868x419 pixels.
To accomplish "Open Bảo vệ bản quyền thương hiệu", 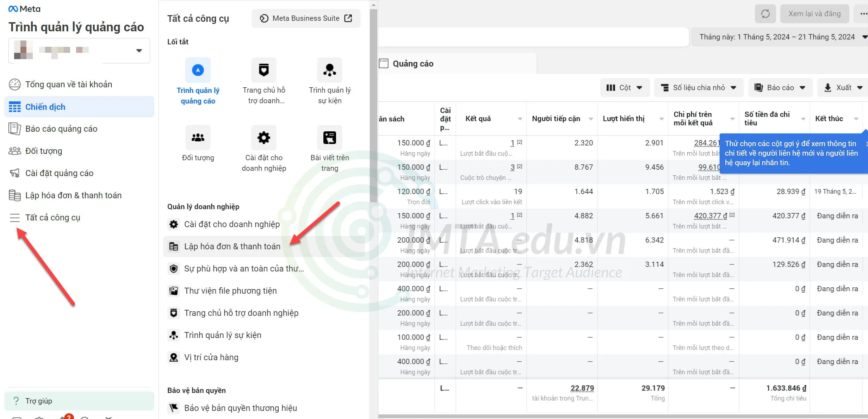I will 241,408.
